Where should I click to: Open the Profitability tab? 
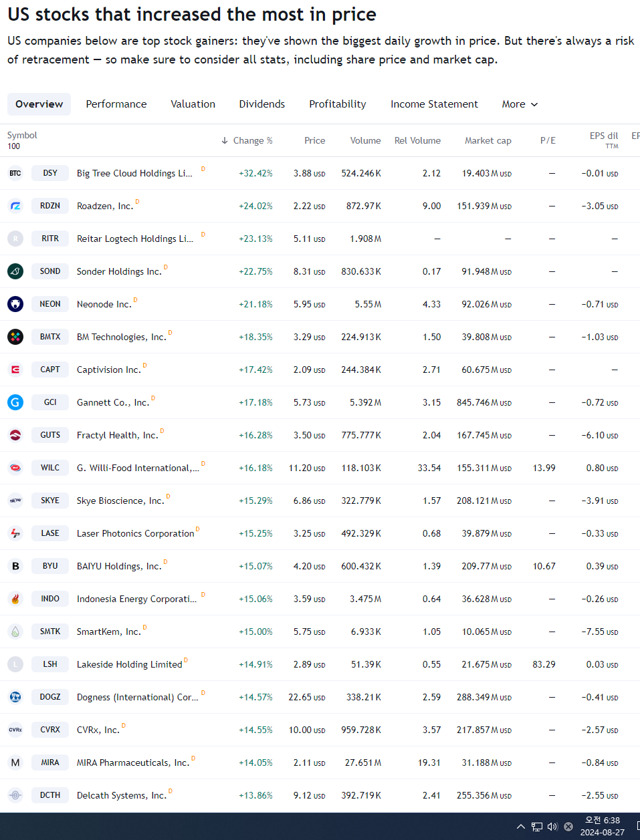click(338, 104)
